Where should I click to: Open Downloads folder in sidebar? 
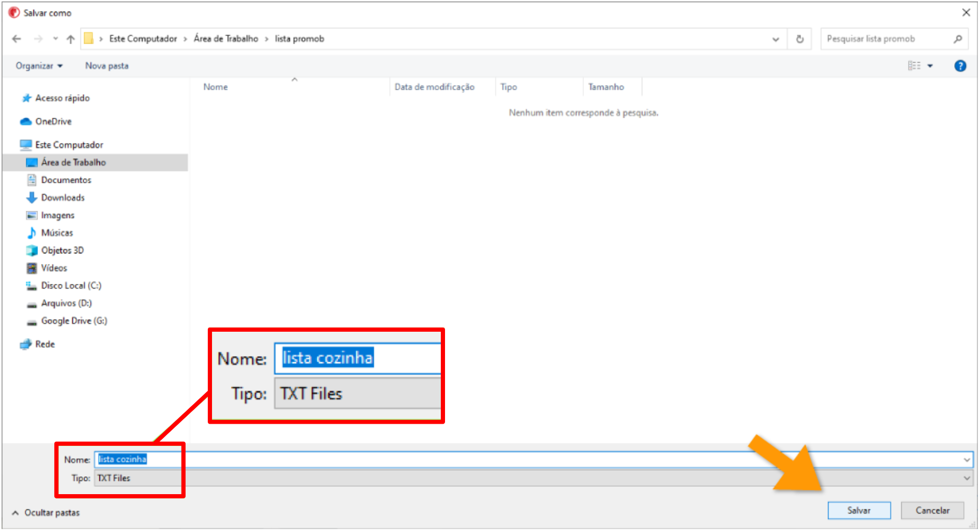tap(63, 198)
